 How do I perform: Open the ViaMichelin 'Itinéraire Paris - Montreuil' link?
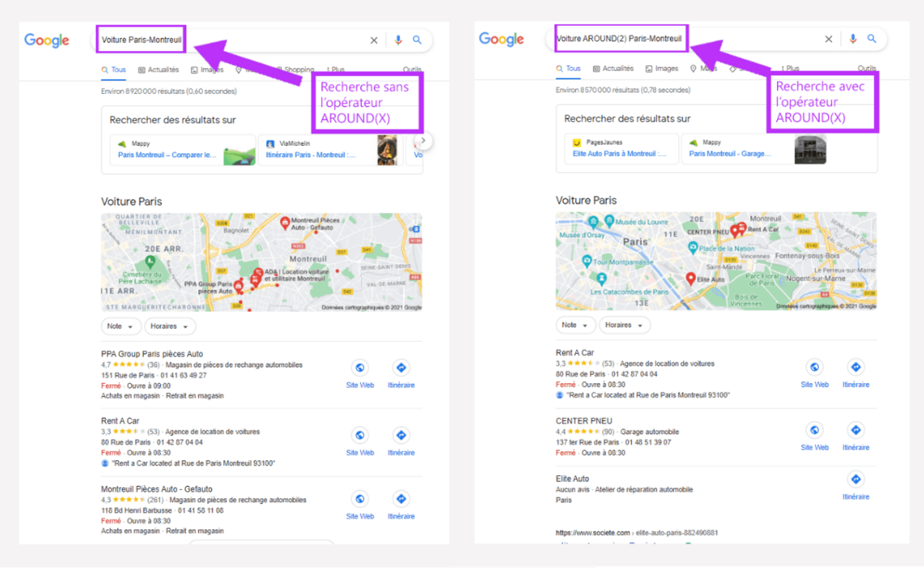pyautogui.click(x=311, y=154)
